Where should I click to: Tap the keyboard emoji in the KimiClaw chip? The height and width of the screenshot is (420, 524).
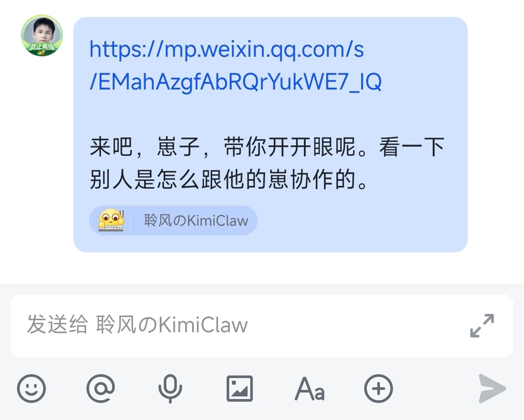pyautogui.click(x=111, y=220)
